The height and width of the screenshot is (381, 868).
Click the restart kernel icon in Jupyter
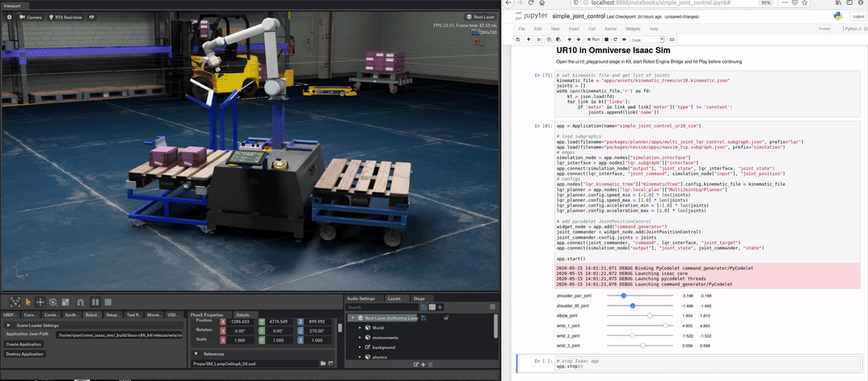pos(615,39)
